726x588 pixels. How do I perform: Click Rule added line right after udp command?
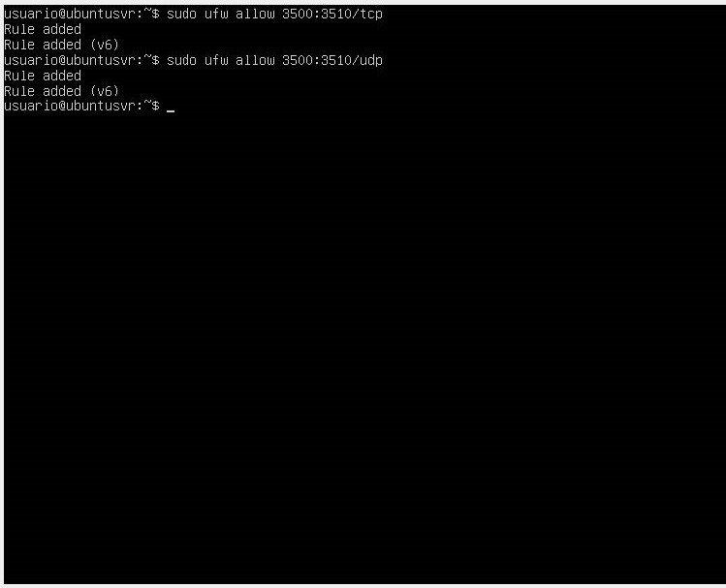(43, 76)
